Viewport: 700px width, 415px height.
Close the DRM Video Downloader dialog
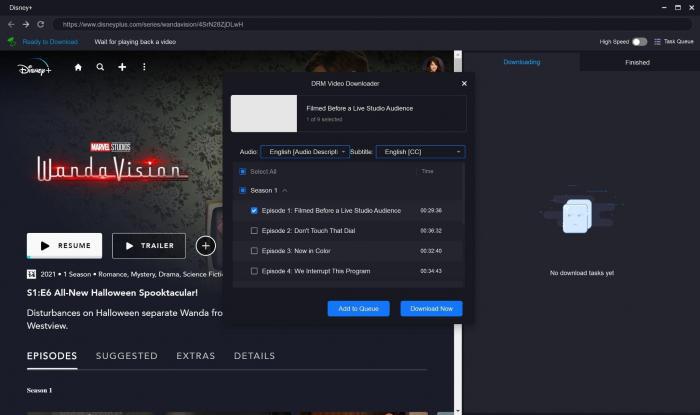click(464, 83)
